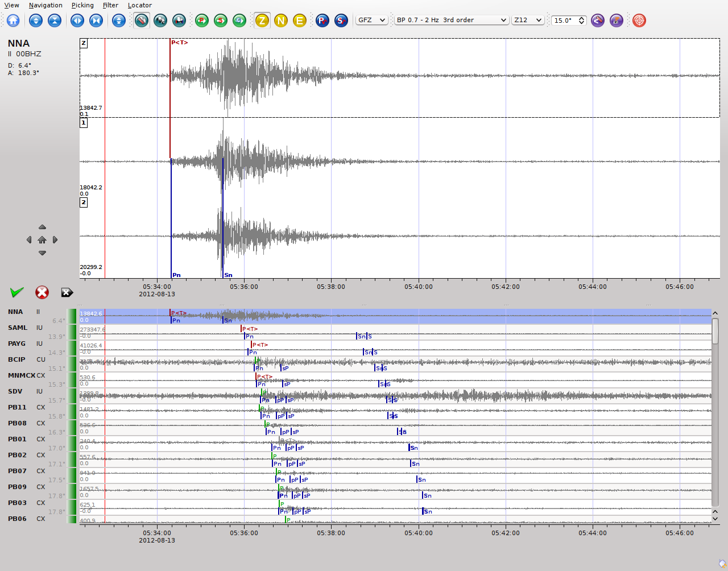Select the PB11 station row

17,407
